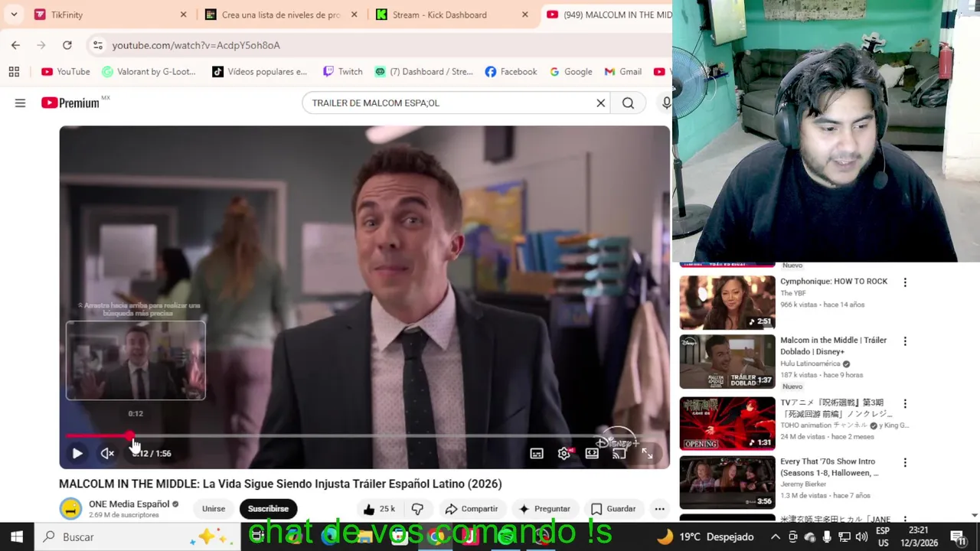Open the YouTube hamburger guide menu
Image resolution: width=980 pixels, height=551 pixels.
[x=20, y=103]
